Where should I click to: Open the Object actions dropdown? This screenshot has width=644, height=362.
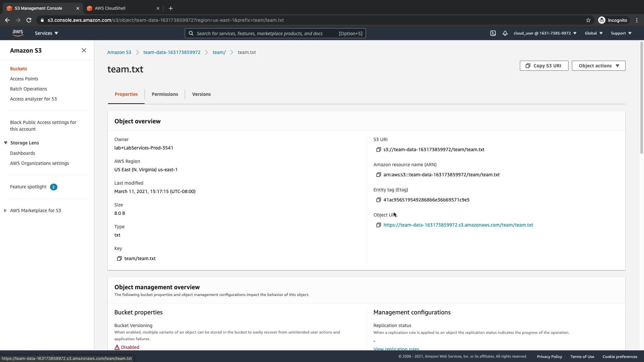point(598,66)
